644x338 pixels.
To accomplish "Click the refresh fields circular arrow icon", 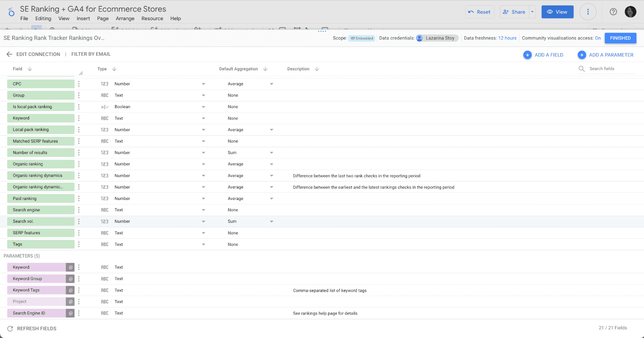I will click(10, 329).
